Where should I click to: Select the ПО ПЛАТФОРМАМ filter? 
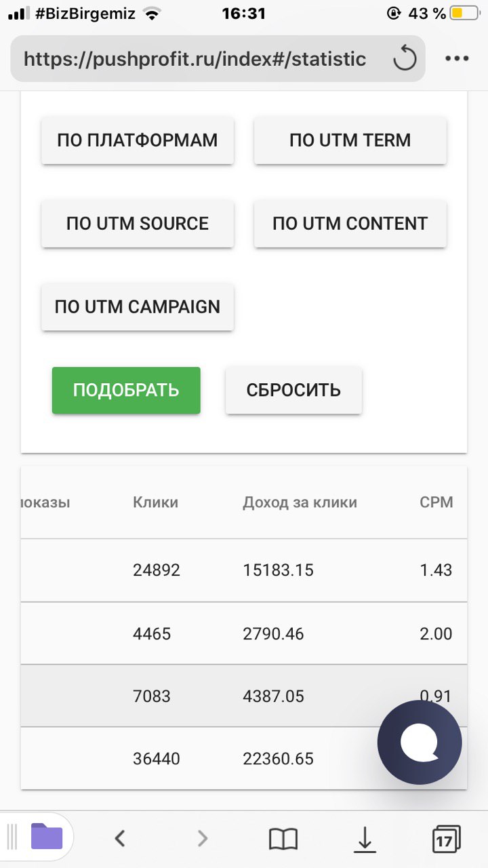(138, 140)
